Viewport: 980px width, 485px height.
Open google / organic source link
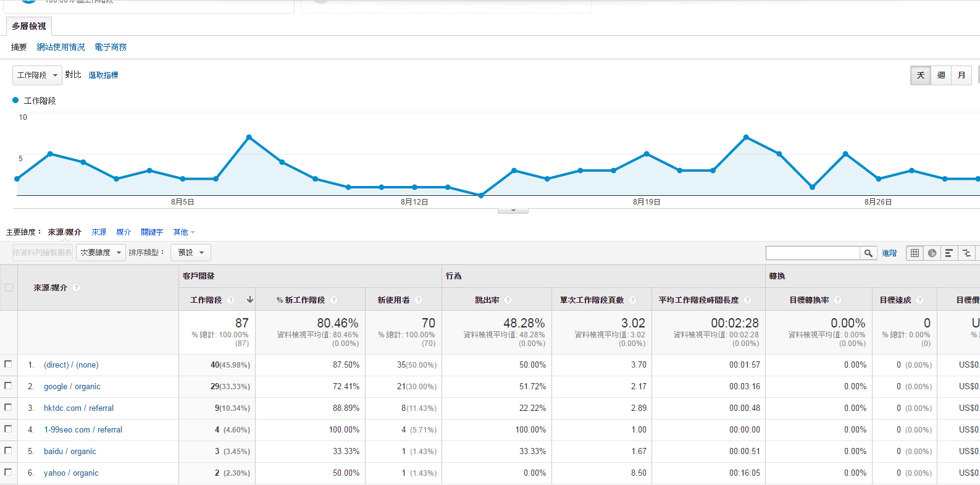pyautogui.click(x=72, y=387)
